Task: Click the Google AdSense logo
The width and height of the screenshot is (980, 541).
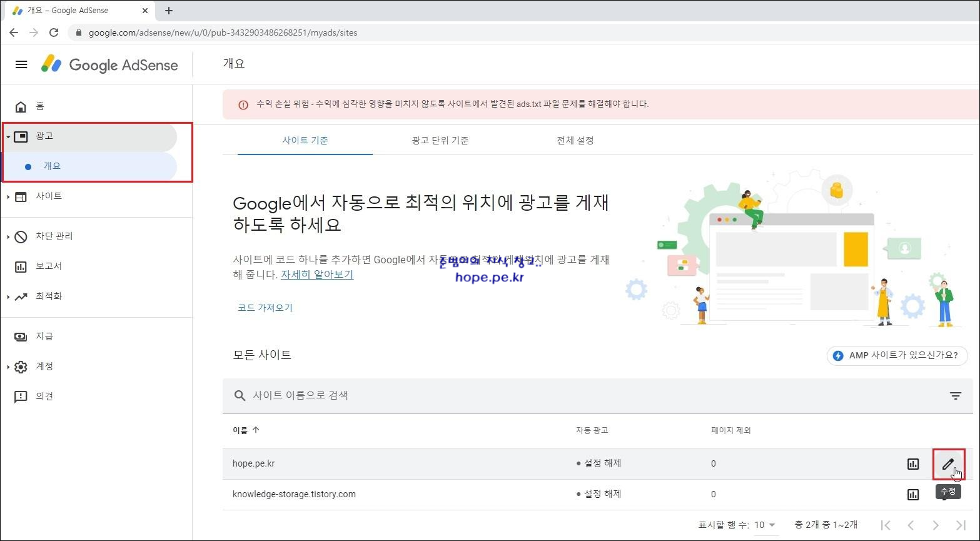Action: tap(109, 64)
